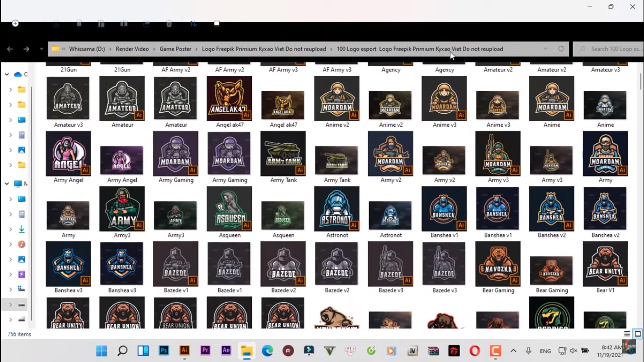Open Illustrator from the taskbar
This screenshot has width=644, height=362.
184,351
